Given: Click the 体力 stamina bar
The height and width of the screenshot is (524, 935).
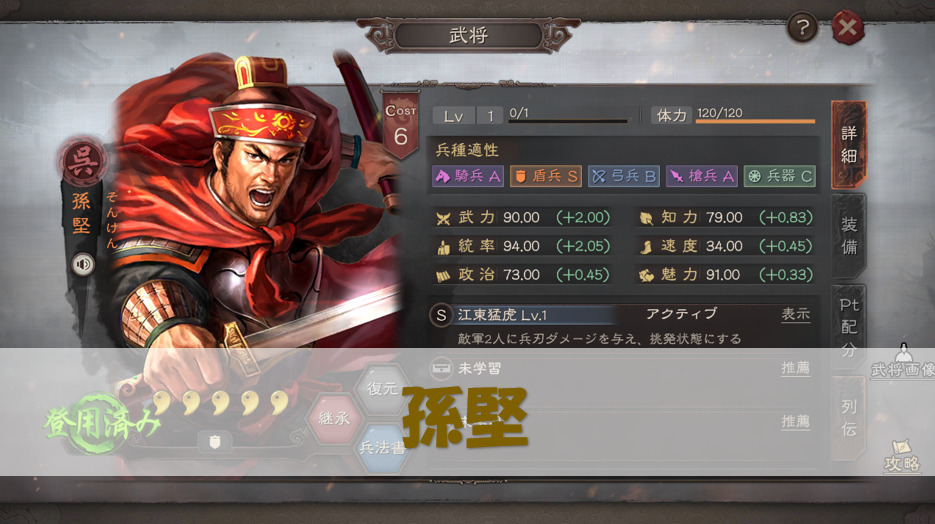Looking at the screenshot, I should click(x=755, y=122).
